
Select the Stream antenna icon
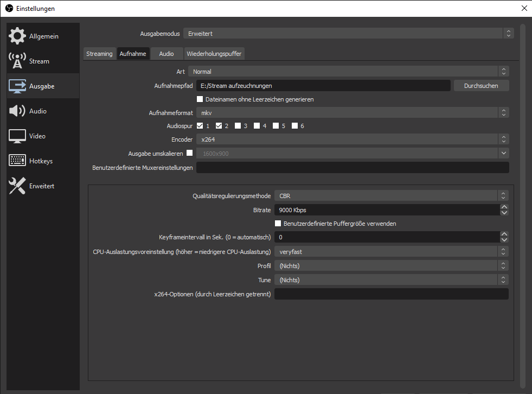coord(17,61)
